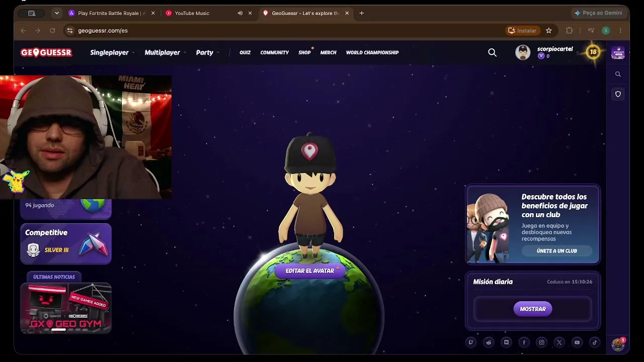Close the Play Fortnite Battle Royale tab

(x=152, y=13)
